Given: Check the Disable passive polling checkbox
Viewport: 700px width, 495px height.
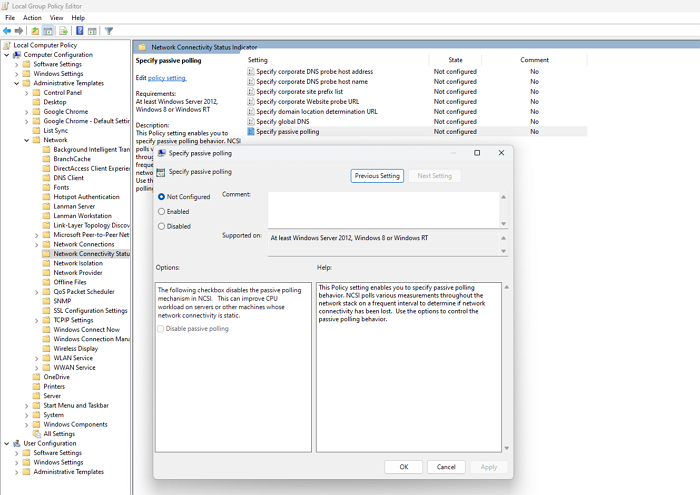Looking at the screenshot, I should (161, 329).
